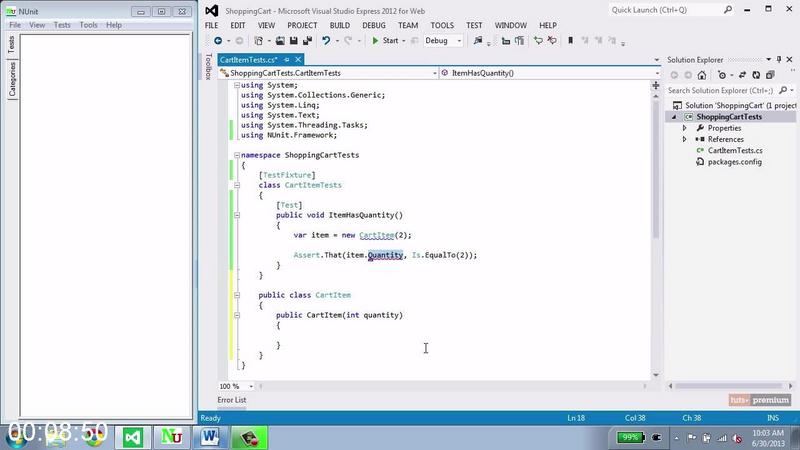Click the split-window handle above the scrollbar

point(656,85)
